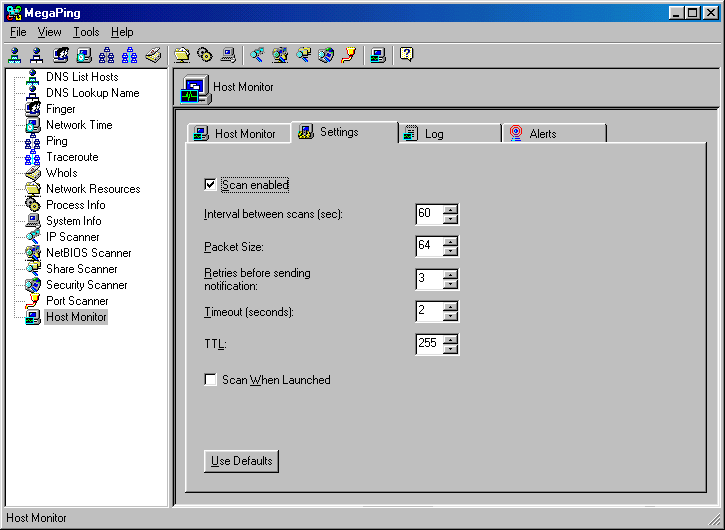Click the Network Resources toolbar icon
725x530 pixels.
(x=182, y=55)
